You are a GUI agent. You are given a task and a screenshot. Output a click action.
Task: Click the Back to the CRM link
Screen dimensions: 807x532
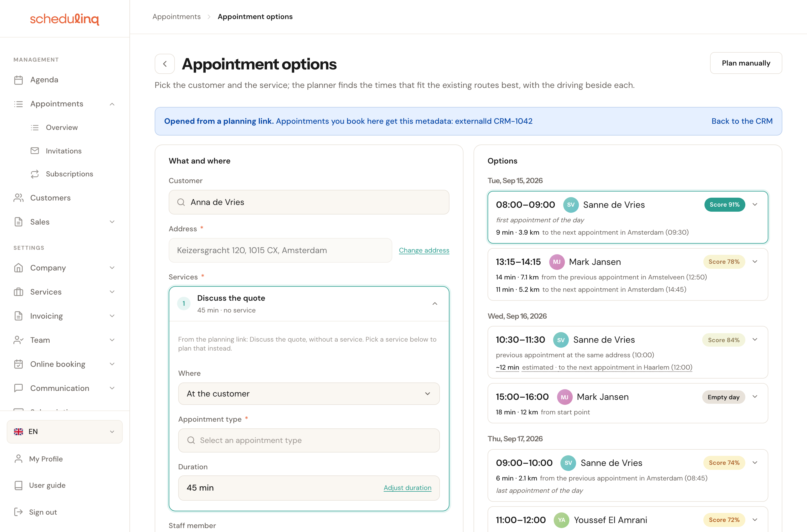pyautogui.click(x=742, y=121)
